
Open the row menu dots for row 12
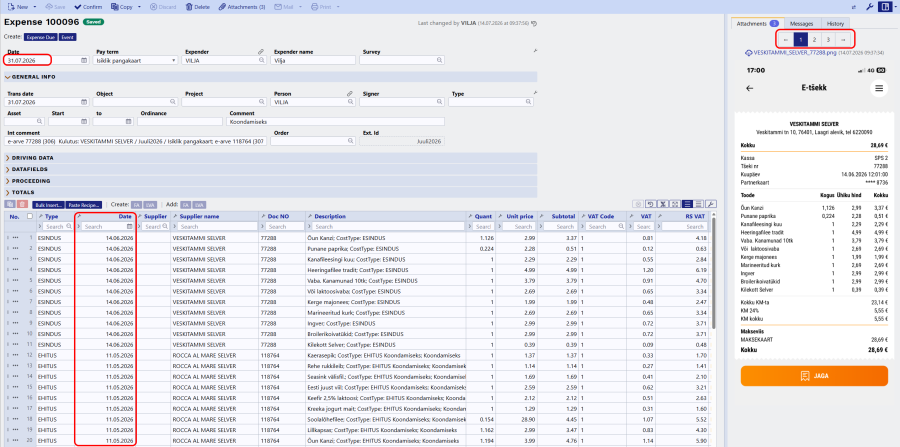pos(15,355)
